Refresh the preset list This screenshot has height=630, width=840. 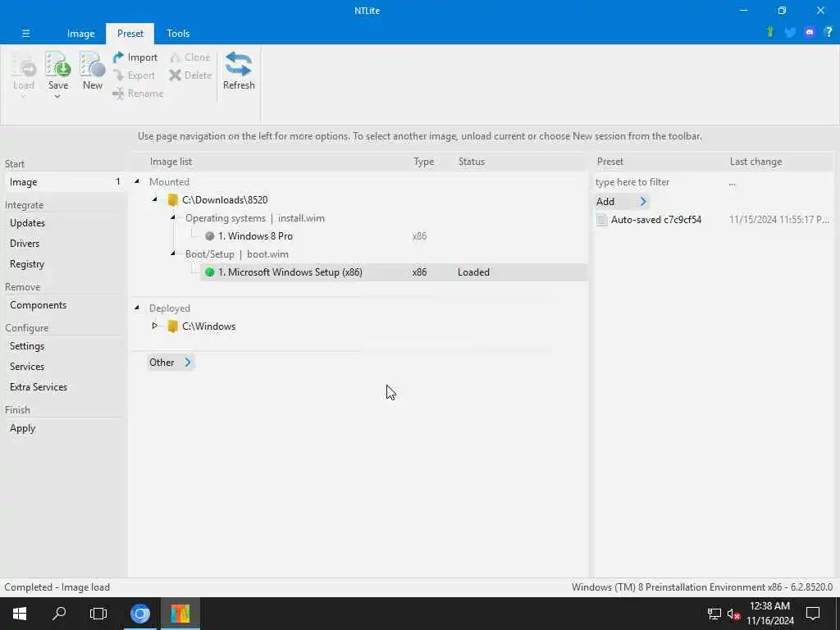[x=239, y=71]
